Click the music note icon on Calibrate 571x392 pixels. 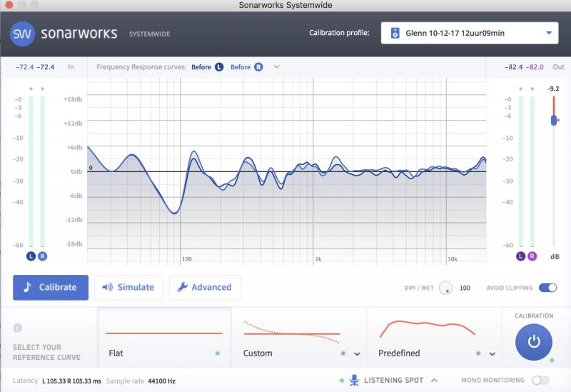point(27,287)
